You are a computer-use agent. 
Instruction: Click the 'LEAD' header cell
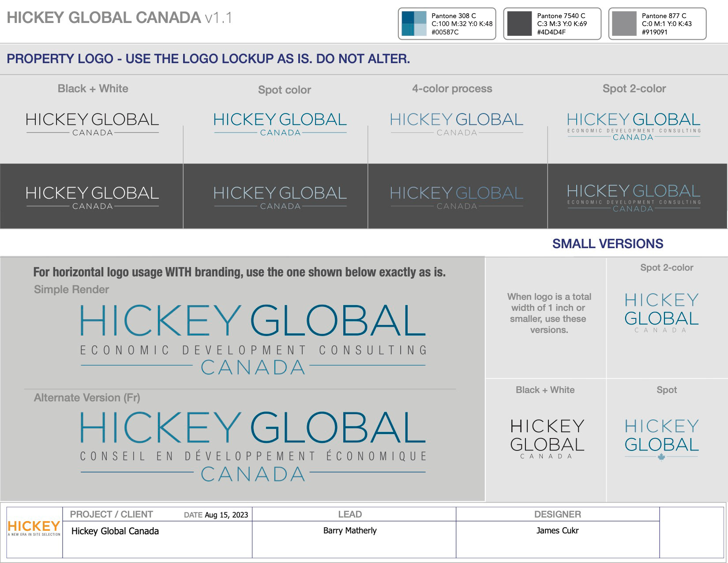(350, 514)
